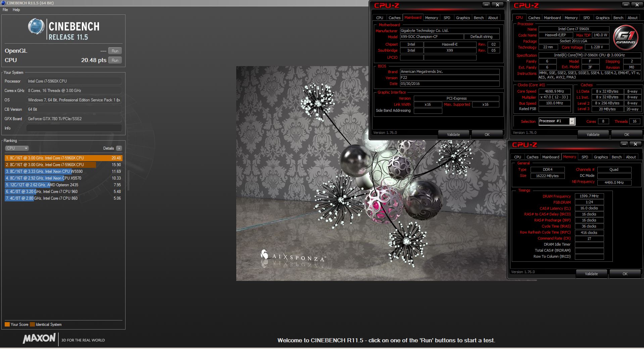
Task: Minimize the Memory CPU-Z window
Action: click(624, 144)
